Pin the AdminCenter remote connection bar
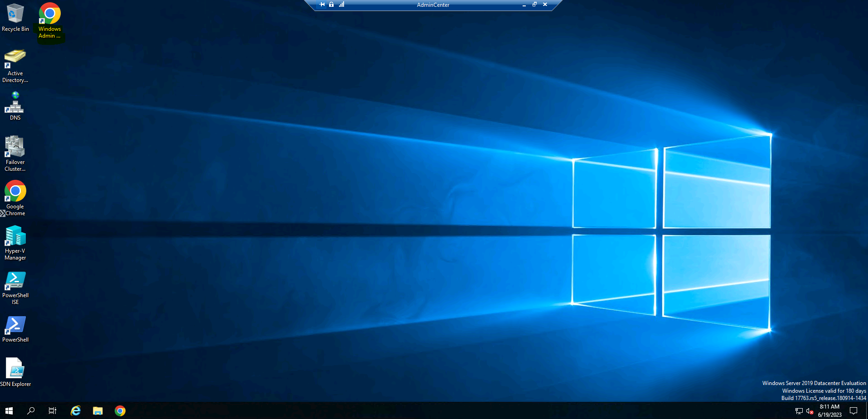Viewport: 868px width, 419px height. (322, 5)
